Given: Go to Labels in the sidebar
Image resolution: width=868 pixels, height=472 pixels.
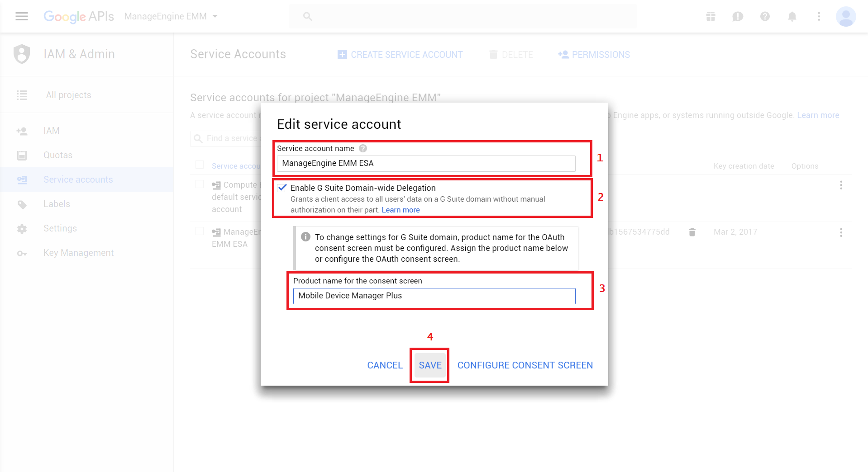Looking at the screenshot, I should (57, 204).
